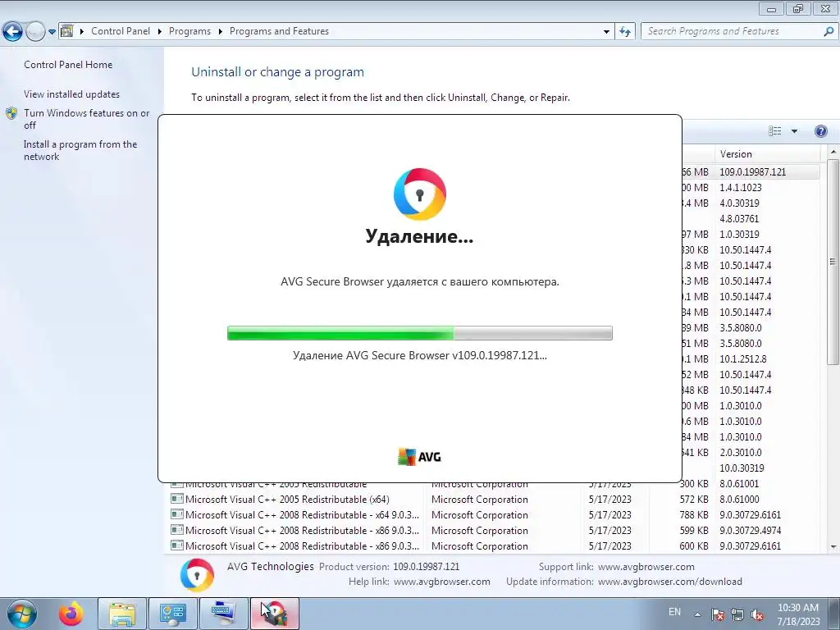Click the AVG Secure Browser logo in dialog

pos(420,194)
